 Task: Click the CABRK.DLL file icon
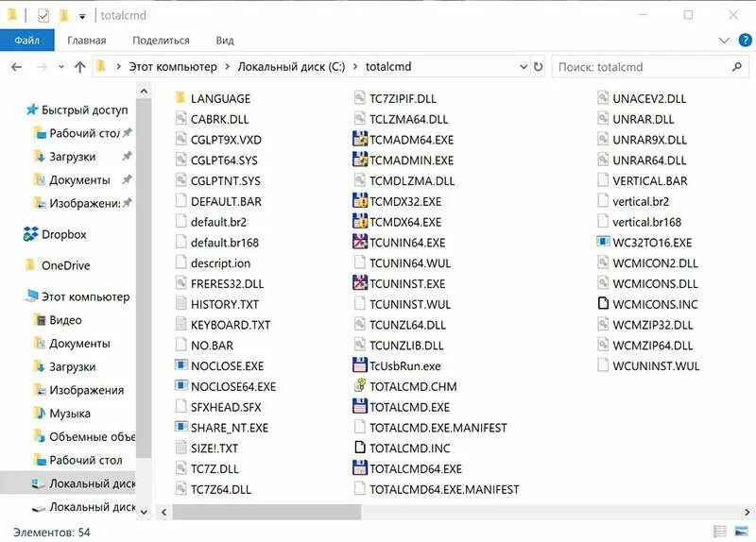pos(180,119)
